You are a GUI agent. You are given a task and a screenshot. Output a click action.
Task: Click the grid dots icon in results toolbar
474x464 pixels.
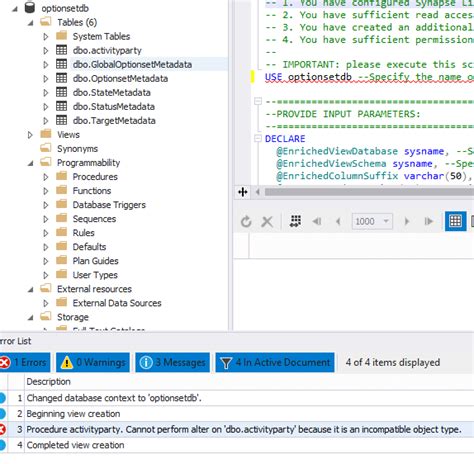tap(296, 221)
